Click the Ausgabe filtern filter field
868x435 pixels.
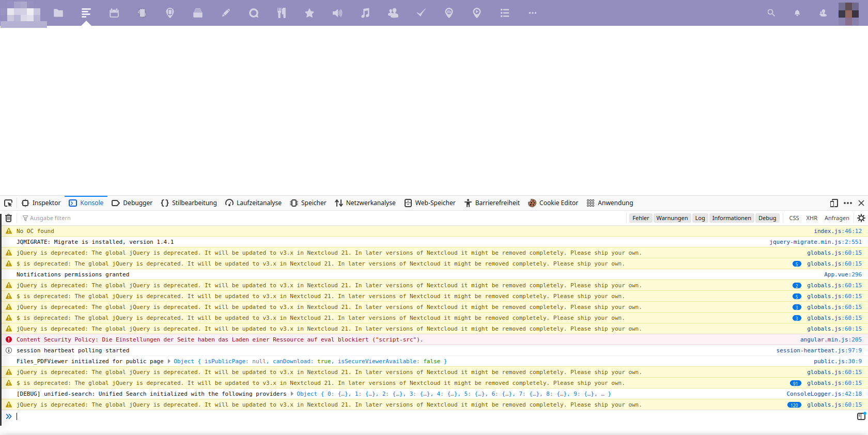(323, 218)
